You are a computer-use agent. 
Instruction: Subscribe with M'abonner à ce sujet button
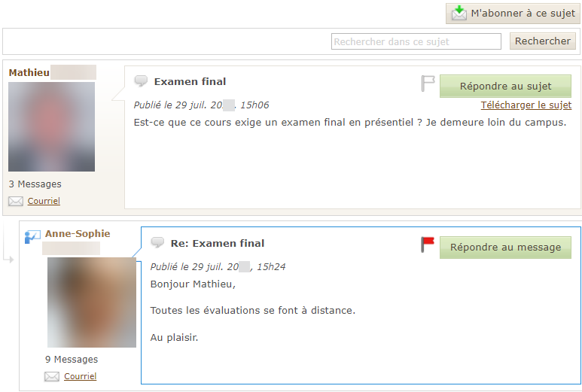513,14
